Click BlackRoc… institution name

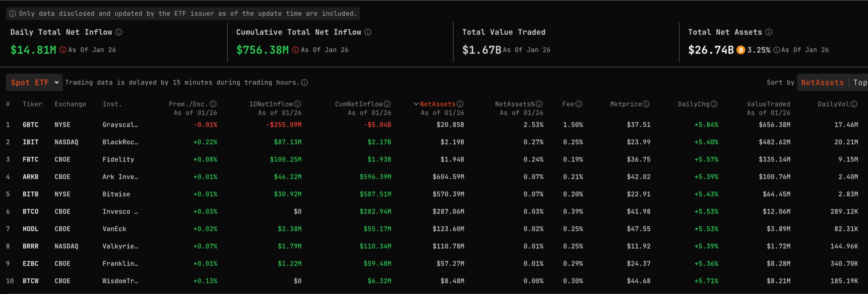(x=120, y=142)
